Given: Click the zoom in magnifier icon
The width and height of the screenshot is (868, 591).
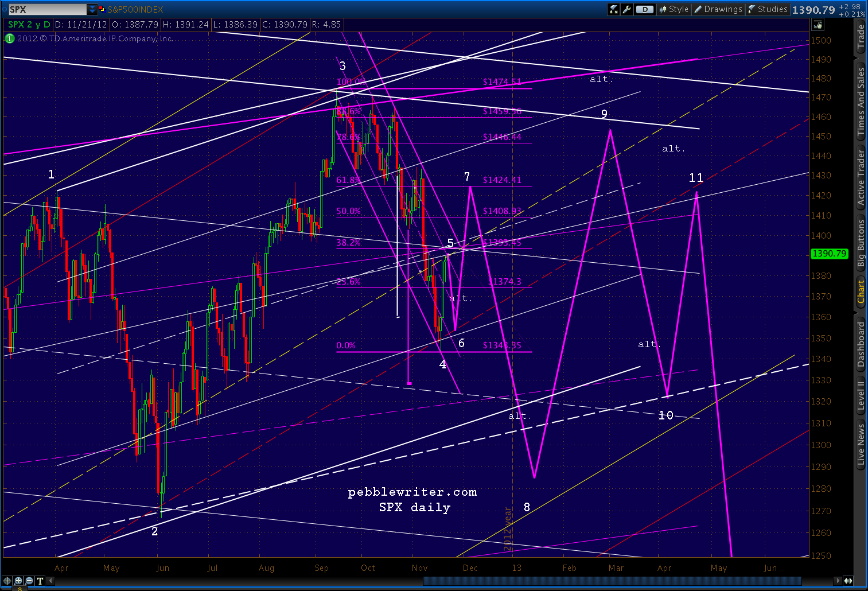Looking at the screenshot, I should [x=18, y=581].
